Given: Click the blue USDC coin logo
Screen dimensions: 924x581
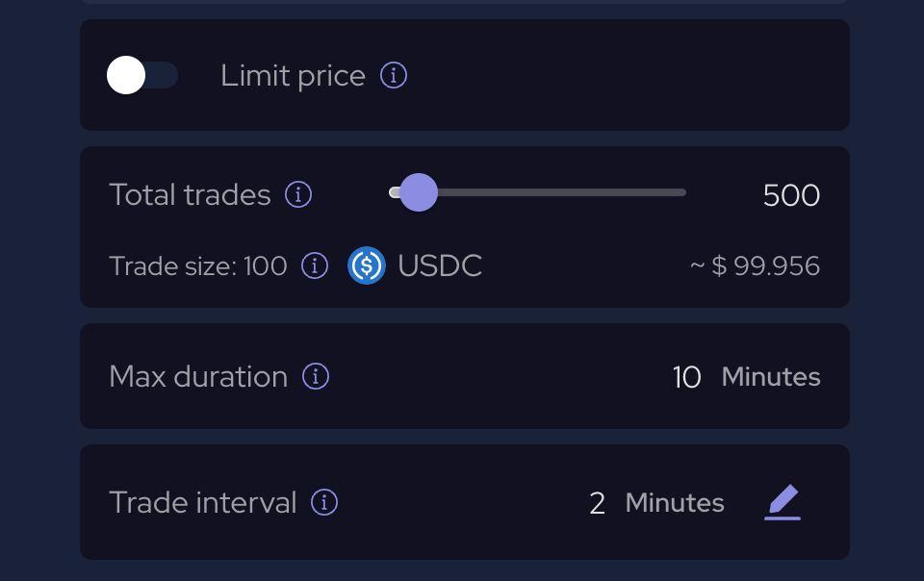Looking at the screenshot, I should click(x=367, y=265).
